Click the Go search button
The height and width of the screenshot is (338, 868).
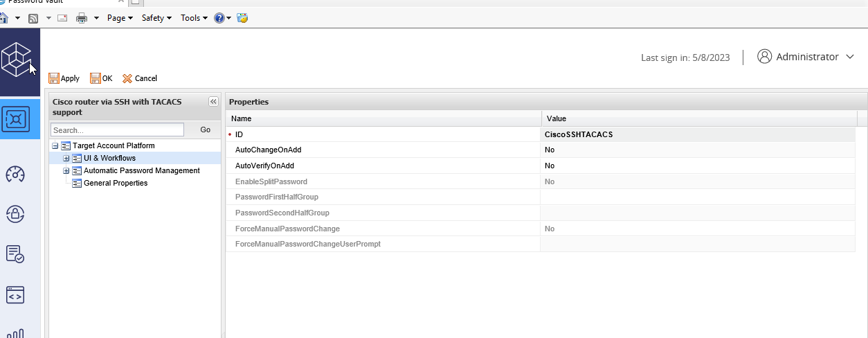point(205,130)
